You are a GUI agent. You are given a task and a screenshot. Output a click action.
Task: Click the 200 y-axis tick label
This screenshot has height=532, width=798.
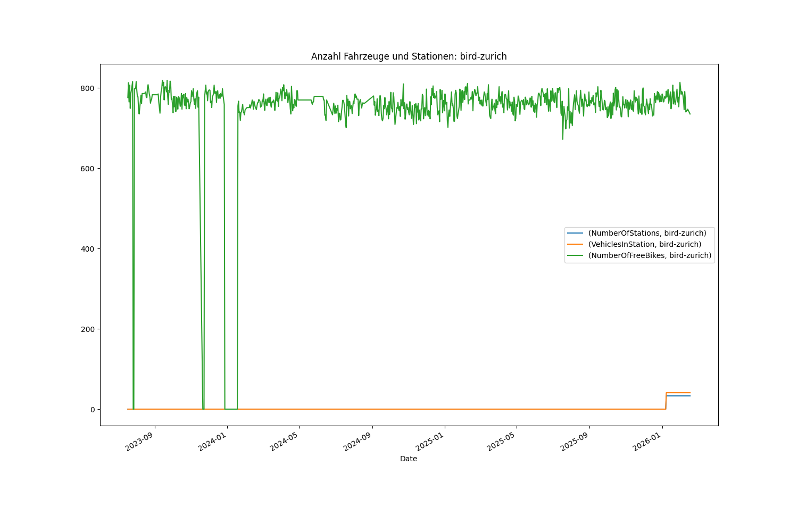tap(88, 329)
